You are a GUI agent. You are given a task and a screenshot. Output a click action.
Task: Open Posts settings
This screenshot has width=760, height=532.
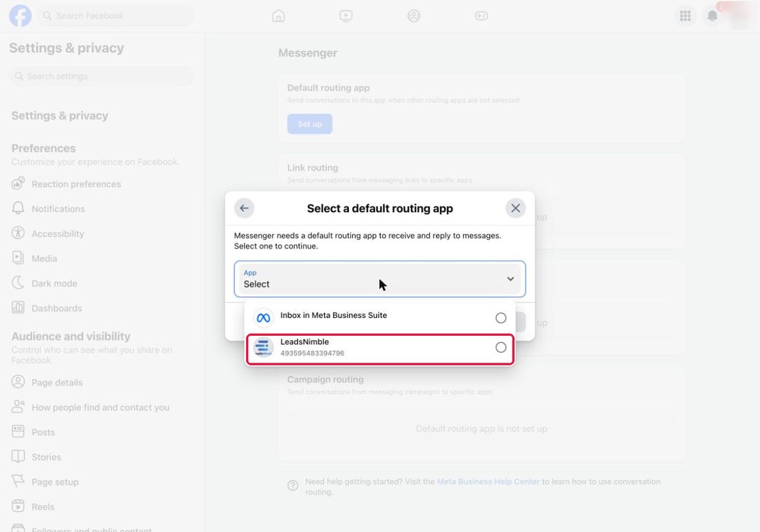43,433
